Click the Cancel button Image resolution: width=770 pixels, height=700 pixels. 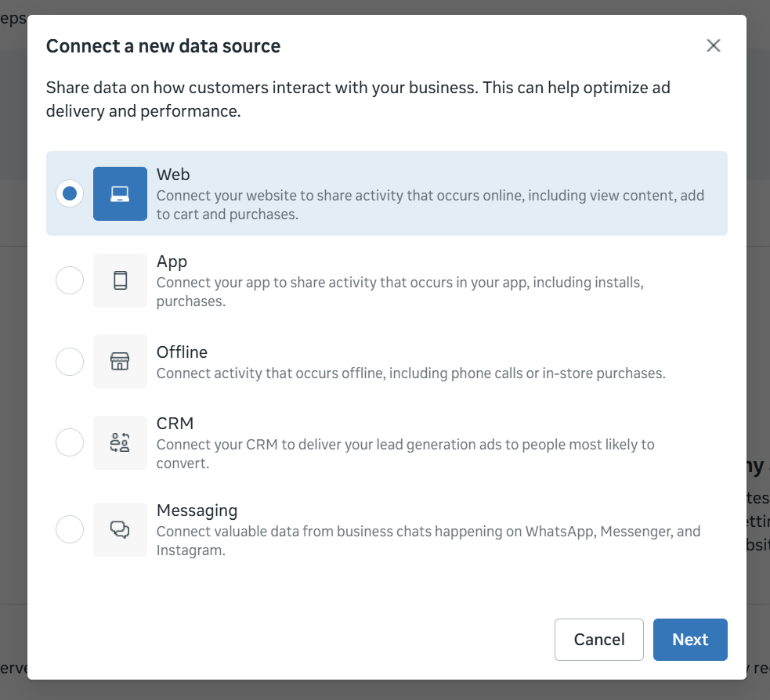[598, 640]
